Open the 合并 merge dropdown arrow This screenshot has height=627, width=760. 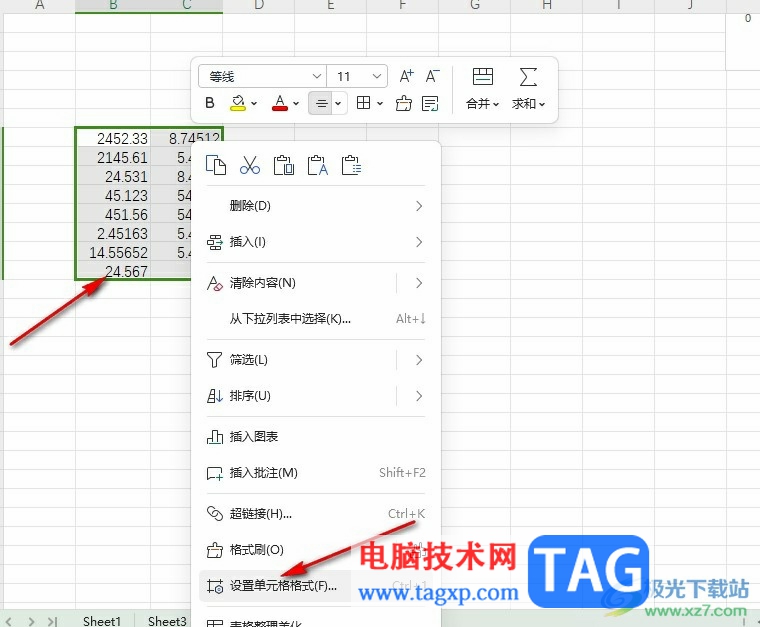click(496, 104)
